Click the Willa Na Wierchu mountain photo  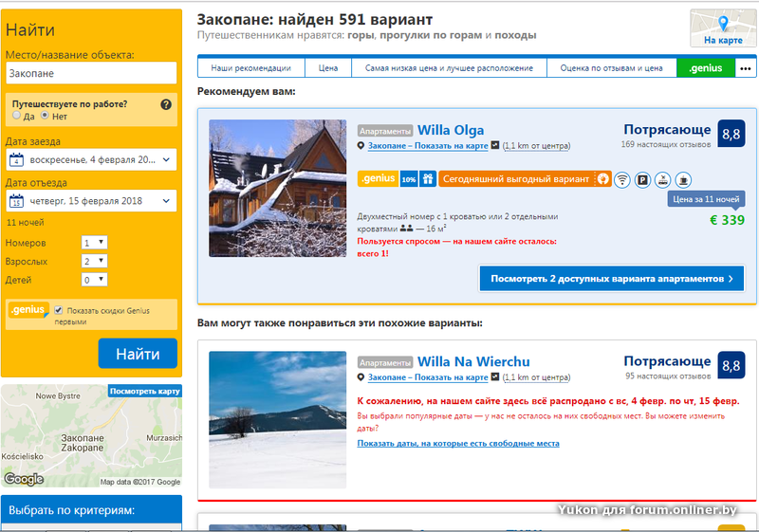[x=278, y=420]
